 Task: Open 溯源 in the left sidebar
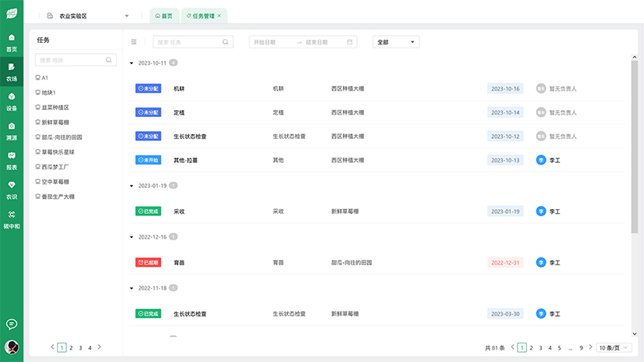12,130
